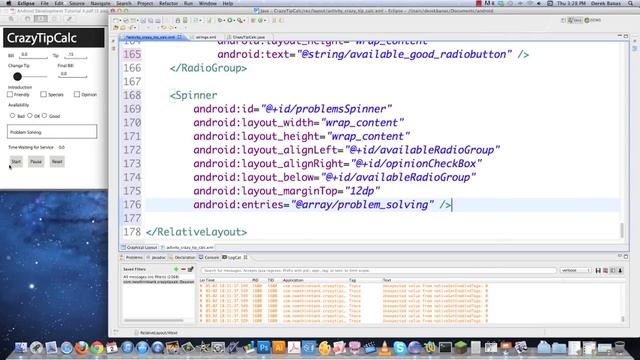Select the Bad radio button

(12, 116)
